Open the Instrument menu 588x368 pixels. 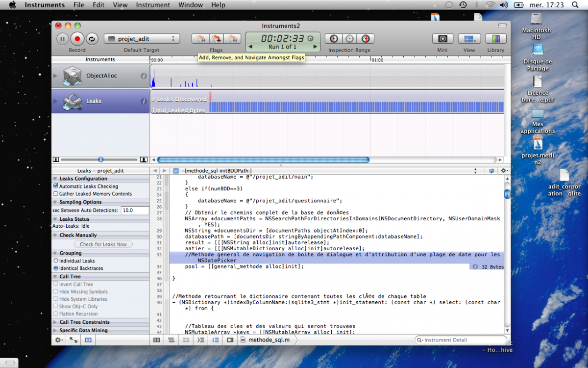pyautogui.click(x=153, y=5)
